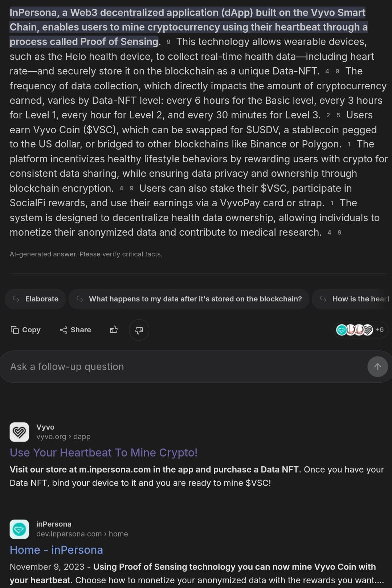Click the vyvo.org › dapp URL
Image resolution: width=392 pixels, height=588 pixels.
coord(64,437)
